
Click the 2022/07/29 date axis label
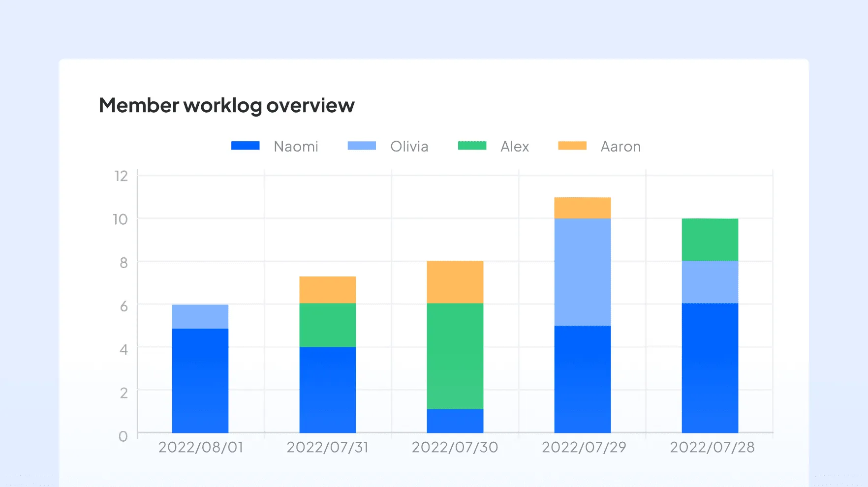[583, 447]
